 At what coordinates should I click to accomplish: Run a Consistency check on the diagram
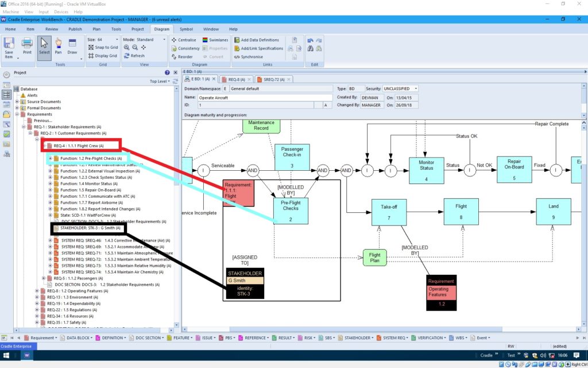tap(186, 48)
